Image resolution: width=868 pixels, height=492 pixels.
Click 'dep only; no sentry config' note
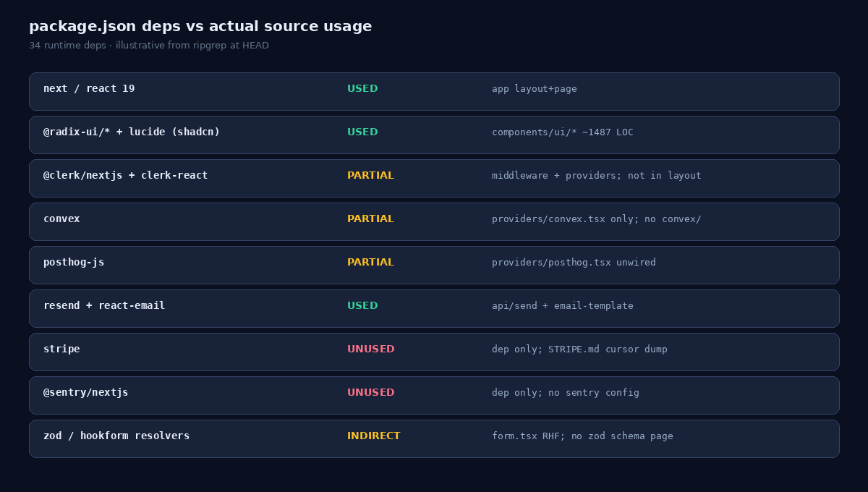566,393
